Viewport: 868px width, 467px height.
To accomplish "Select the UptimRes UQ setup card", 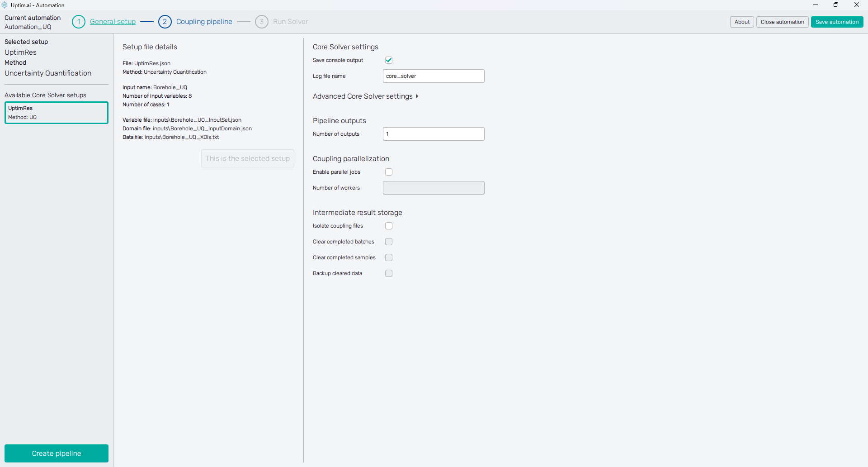I will click(x=57, y=113).
